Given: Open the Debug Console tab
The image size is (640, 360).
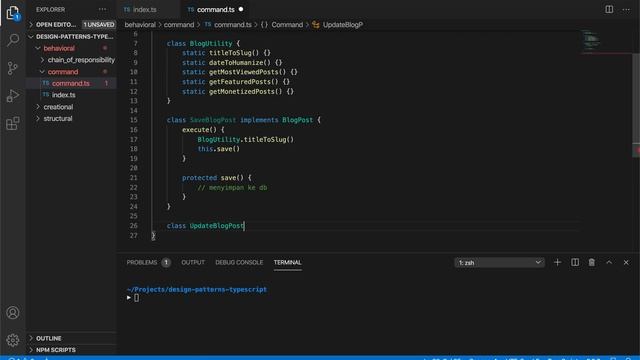Looking at the screenshot, I should 239,262.
